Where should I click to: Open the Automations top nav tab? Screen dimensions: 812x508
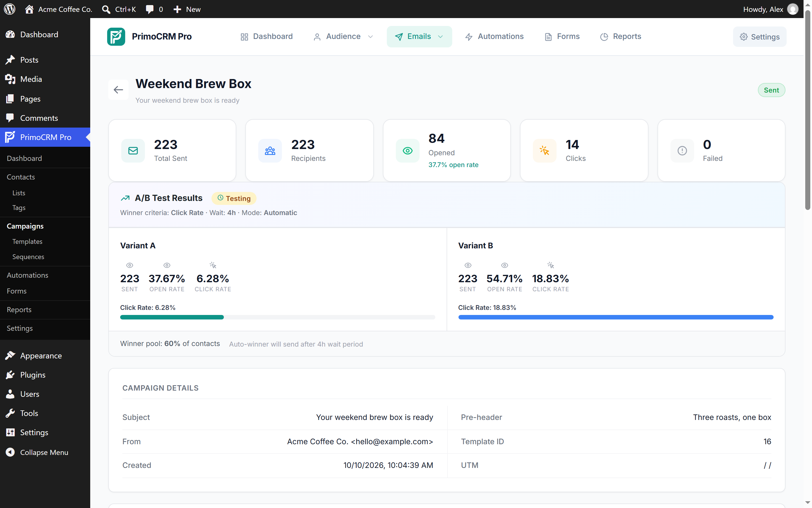494,36
